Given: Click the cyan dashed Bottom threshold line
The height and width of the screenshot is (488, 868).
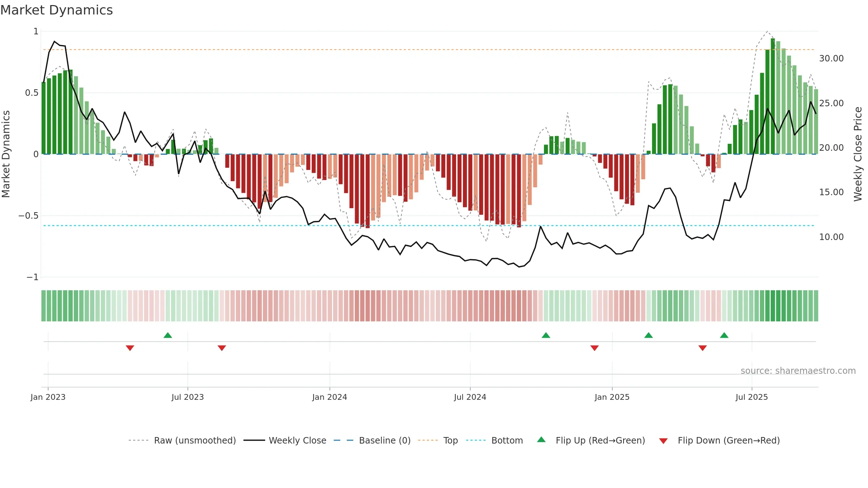Looking at the screenshot, I should (429, 226).
